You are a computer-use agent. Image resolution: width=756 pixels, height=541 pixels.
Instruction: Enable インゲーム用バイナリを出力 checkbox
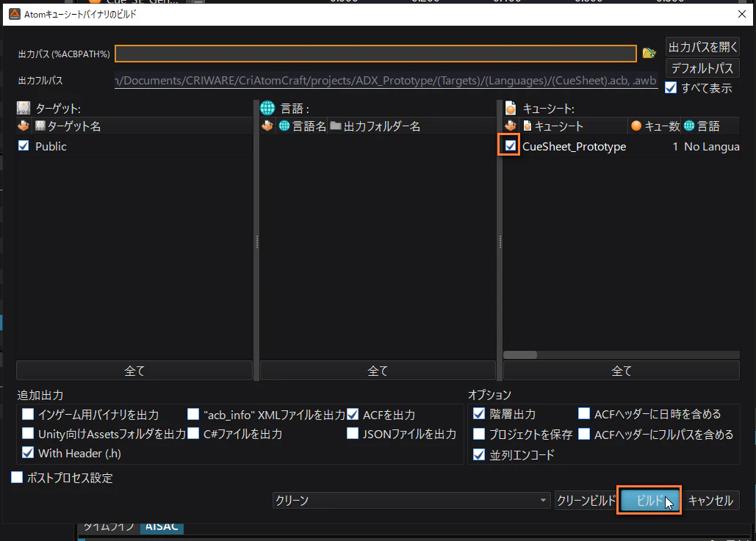[28, 414]
